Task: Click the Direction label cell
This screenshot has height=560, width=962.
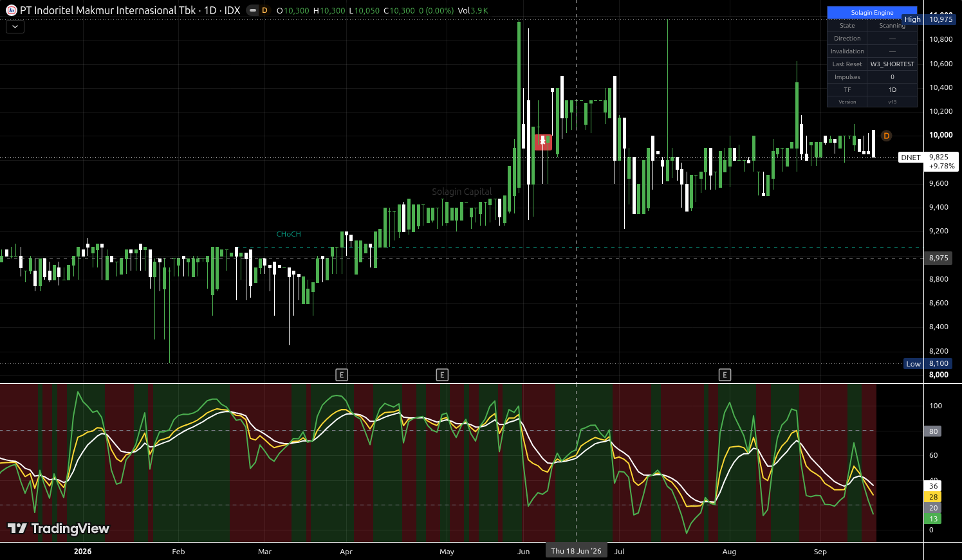Action: click(x=847, y=39)
